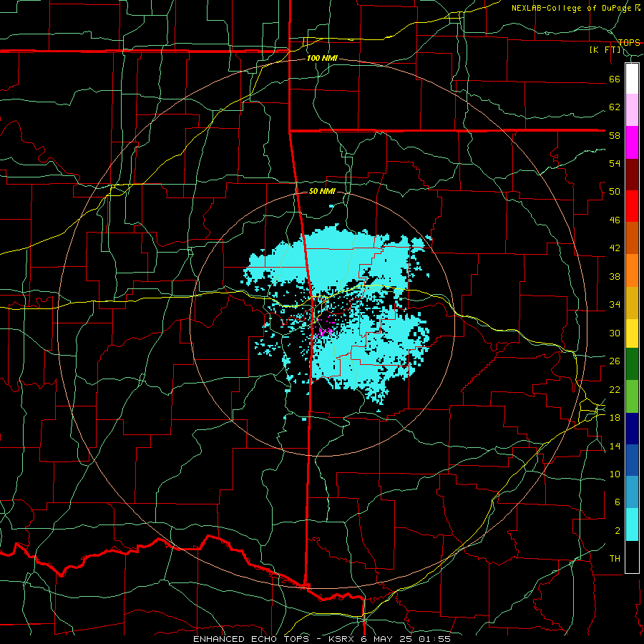Click the legend value 2
Viewport: 644px width, 644px height.
(618, 531)
